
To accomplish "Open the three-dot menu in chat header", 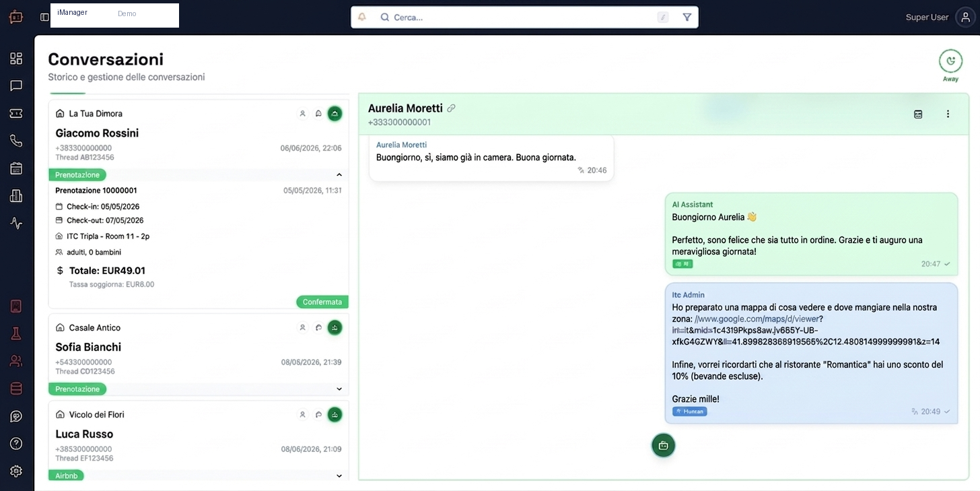I will pyautogui.click(x=948, y=114).
